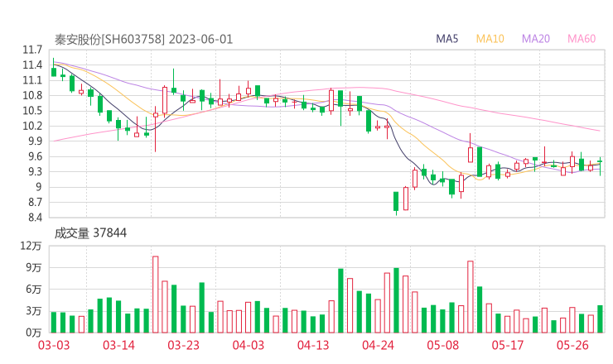Image resolution: width=613 pixels, height=364 pixels.
Task: Click the 03-03 date axis label
Action: [x=54, y=345]
